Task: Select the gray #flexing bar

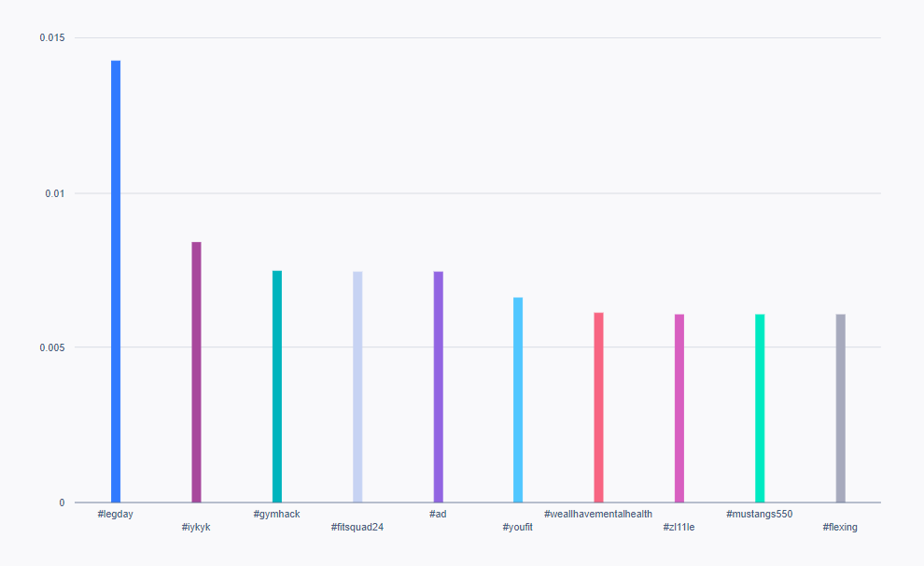Action: [840, 408]
